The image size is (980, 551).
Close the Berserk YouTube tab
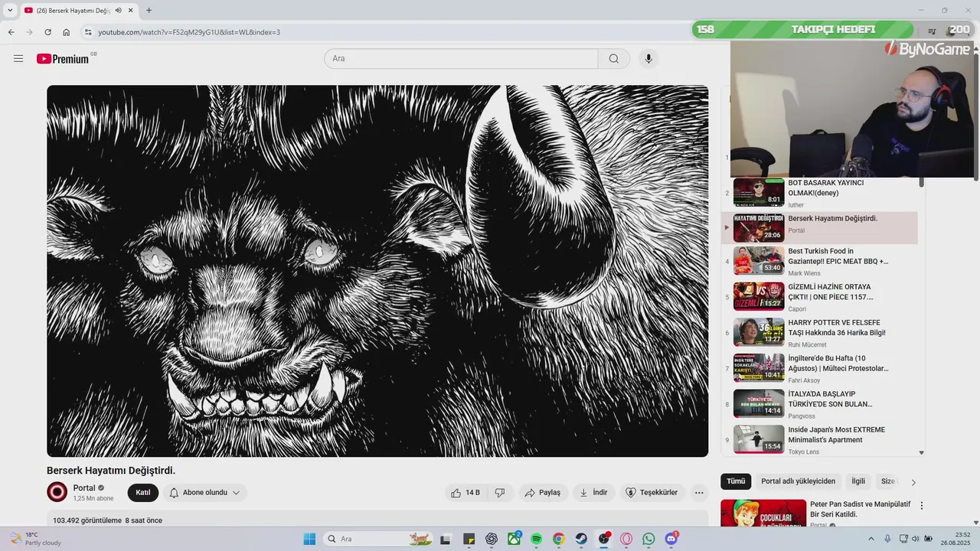[131, 11]
